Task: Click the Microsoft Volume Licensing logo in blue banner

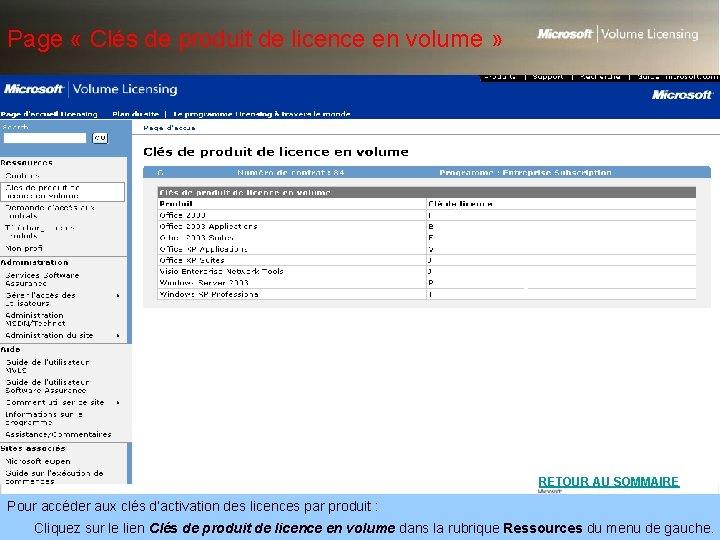Action: (x=90, y=89)
